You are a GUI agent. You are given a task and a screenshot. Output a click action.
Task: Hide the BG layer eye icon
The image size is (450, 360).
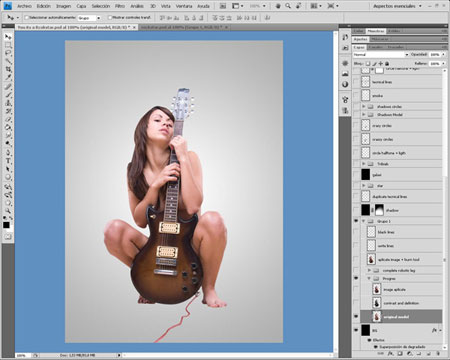[356, 330]
